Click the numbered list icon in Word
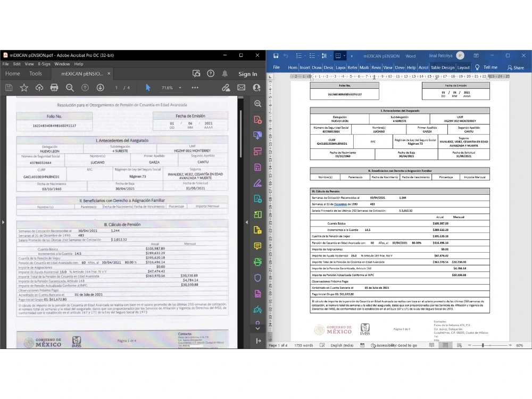 299,56
